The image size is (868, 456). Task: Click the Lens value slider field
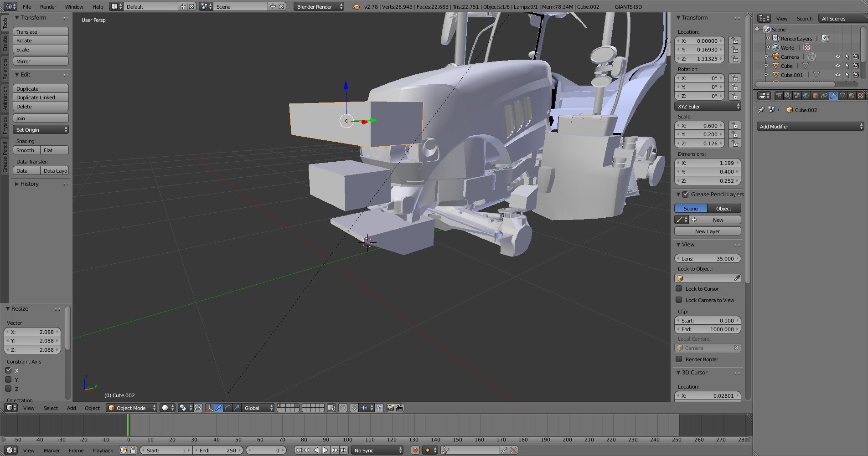[x=707, y=259]
